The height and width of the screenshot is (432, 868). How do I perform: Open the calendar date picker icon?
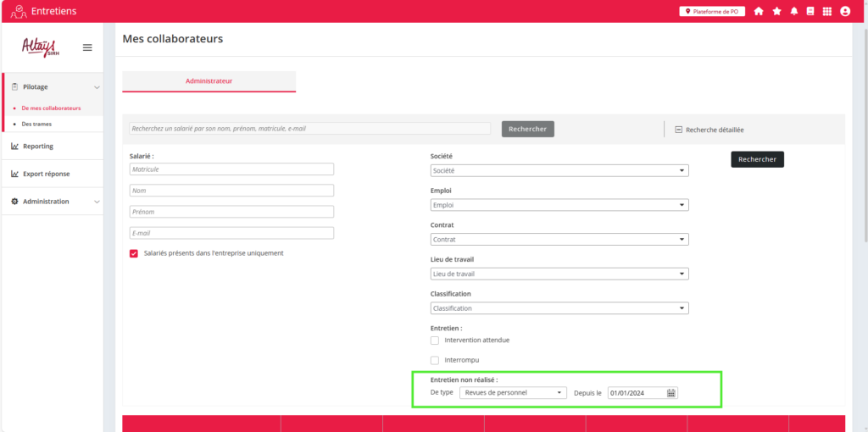click(671, 393)
